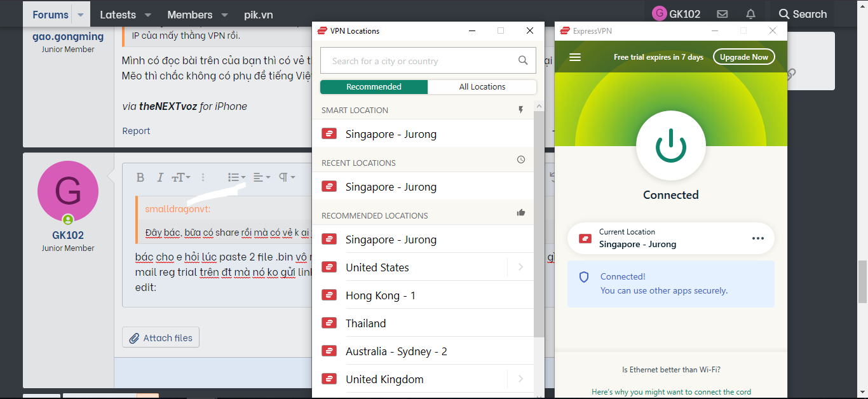Image resolution: width=868 pixels, height=399 pixels.
Task: Open gao.gongming user profile link
Action: point(68,36)
